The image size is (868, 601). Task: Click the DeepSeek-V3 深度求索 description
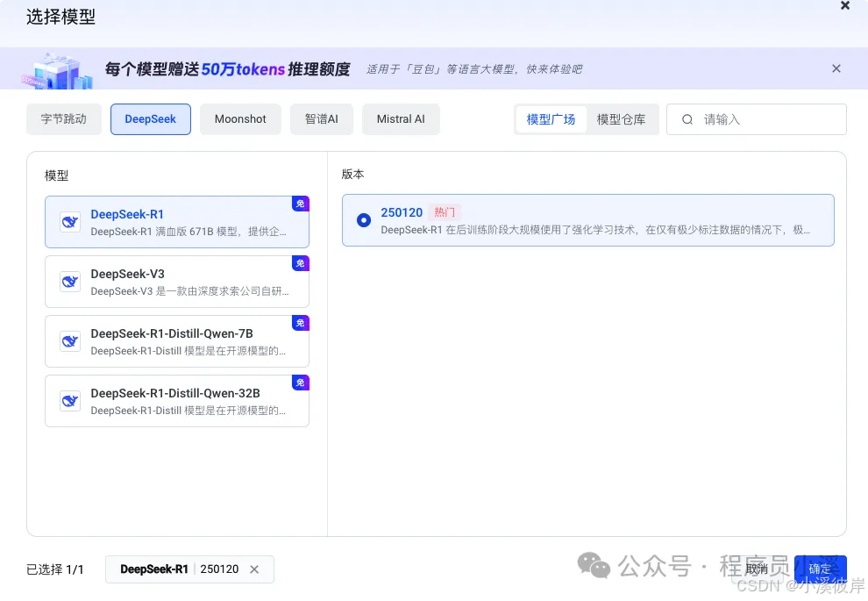[190, 291]
